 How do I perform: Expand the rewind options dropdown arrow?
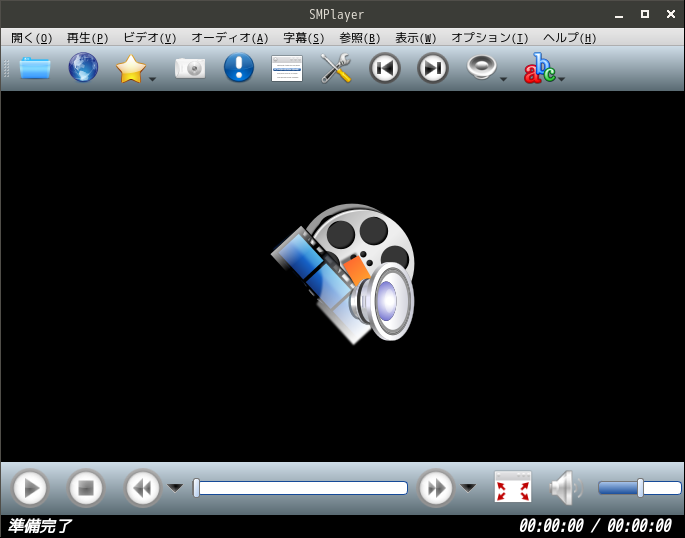pyautogui.click(x=175, y=488)
